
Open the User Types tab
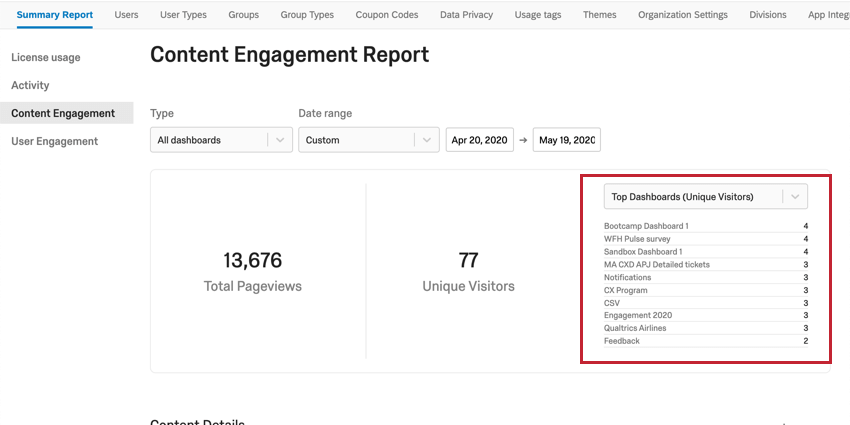click(182, 15)
